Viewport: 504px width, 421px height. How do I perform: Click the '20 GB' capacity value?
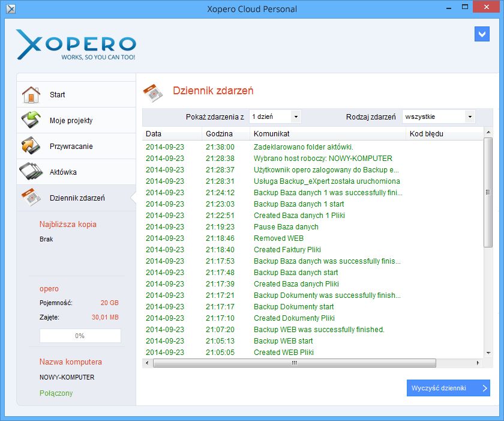point(110,303)
